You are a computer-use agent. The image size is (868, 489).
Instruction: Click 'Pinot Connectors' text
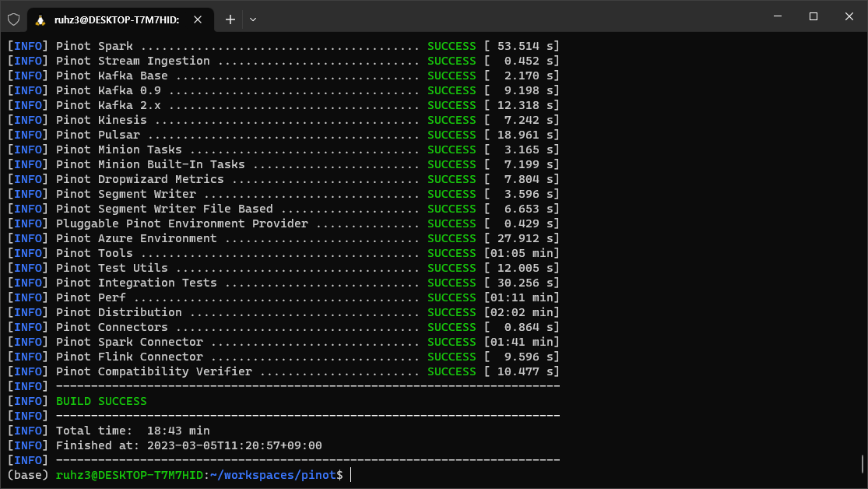(x=112, y=327)
